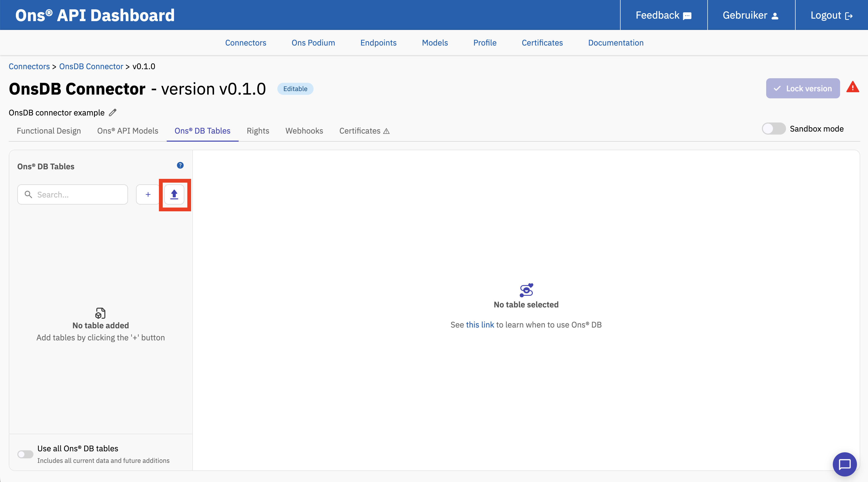The height and width of the screenshot is (482, 868).
Task: Open the Webhooks tab
Action: point(304,131)
